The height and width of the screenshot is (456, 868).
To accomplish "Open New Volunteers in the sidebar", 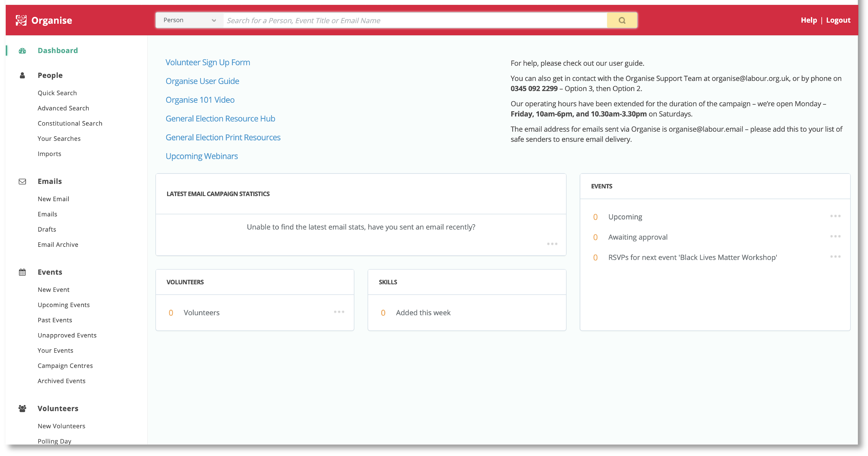I will point(61,426).
